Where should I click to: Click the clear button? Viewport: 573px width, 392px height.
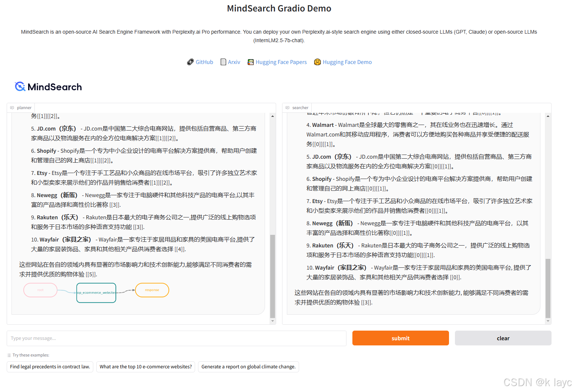503,338
